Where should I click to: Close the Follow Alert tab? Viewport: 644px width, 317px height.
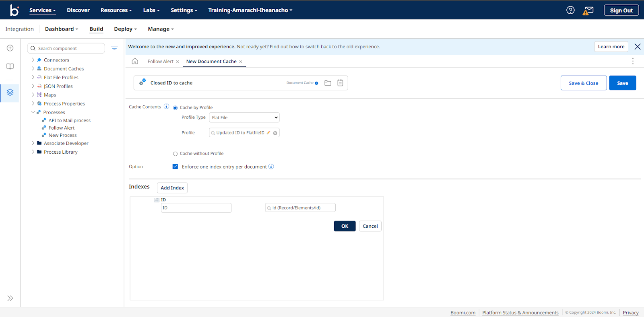(x=178, y=62)
